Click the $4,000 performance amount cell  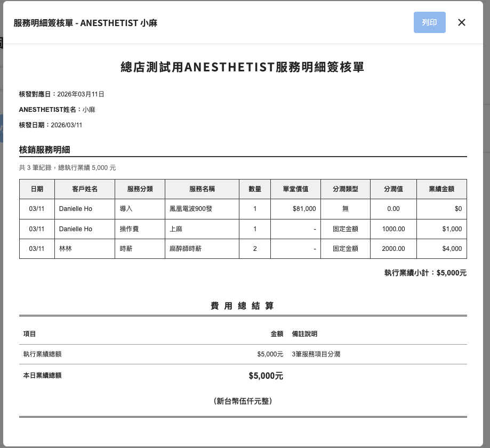(452, 249)
